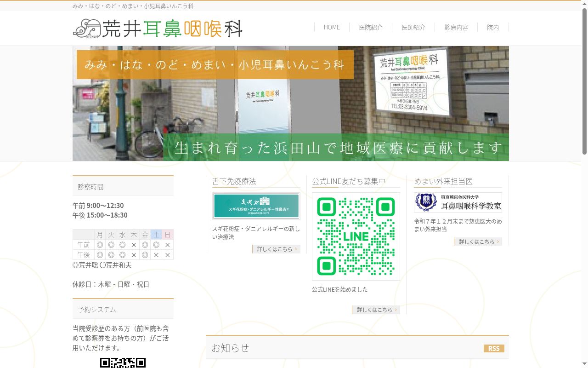Click the 荒井耳鼻咽喉科 clinic logo
Screen dimensions: 588x368
pyautogui.click(x=158, y=28)
